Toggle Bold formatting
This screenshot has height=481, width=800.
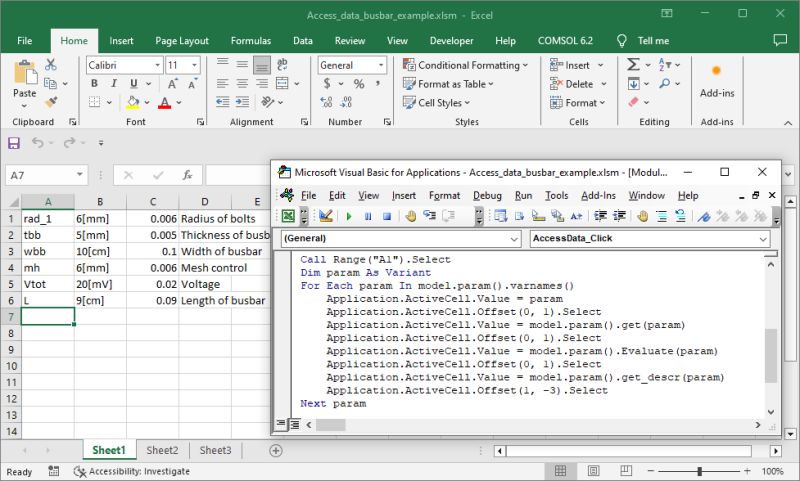[94, 84]
